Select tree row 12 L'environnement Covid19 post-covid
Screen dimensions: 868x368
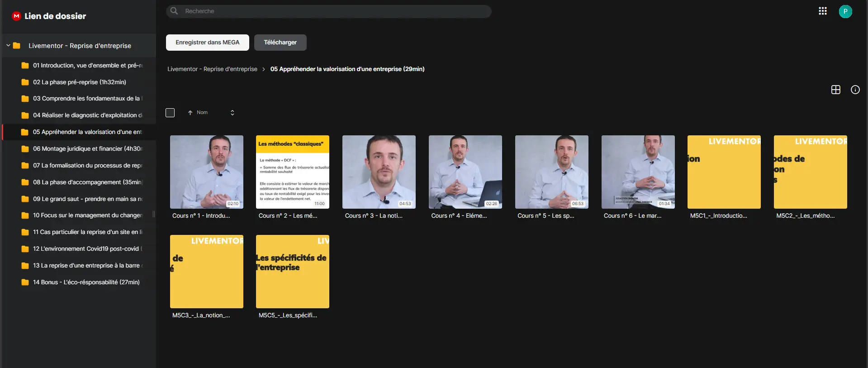[x=79, y=249]
